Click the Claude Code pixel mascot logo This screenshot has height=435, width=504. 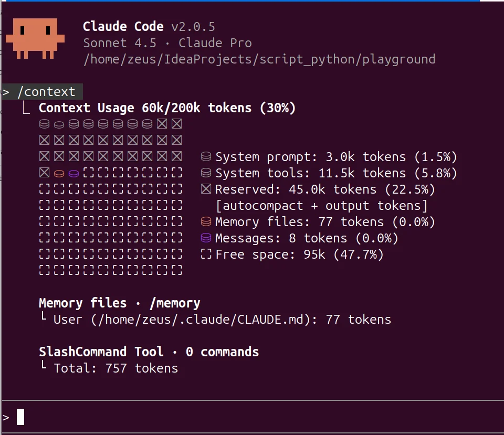click(x=35, y=38)
